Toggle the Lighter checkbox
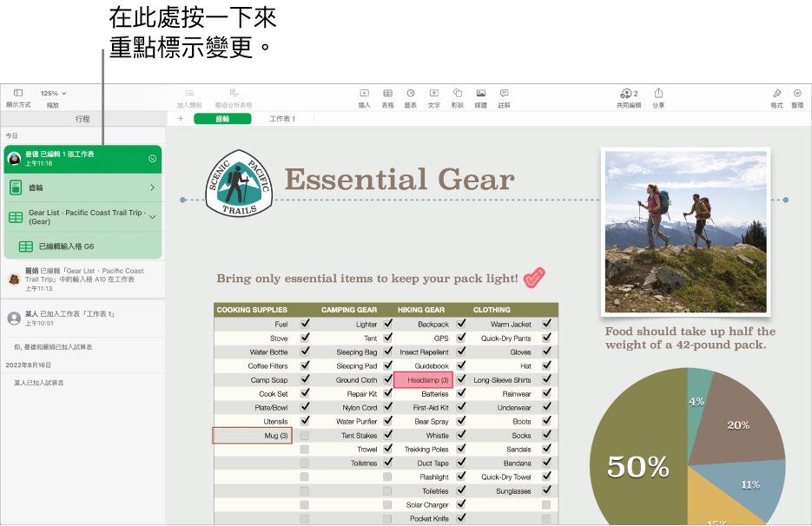This screenshot has height=526, width=812. [x=388, y=324]
